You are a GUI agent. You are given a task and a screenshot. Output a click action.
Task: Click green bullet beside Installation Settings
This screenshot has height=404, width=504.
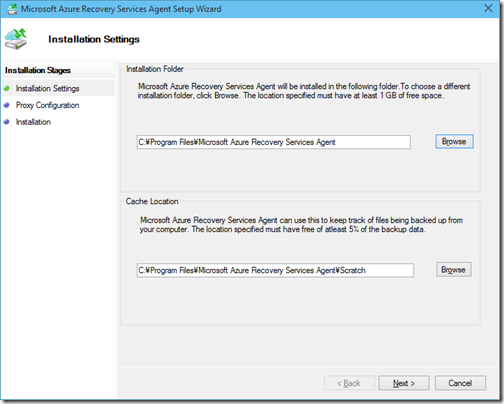point(6,88)
